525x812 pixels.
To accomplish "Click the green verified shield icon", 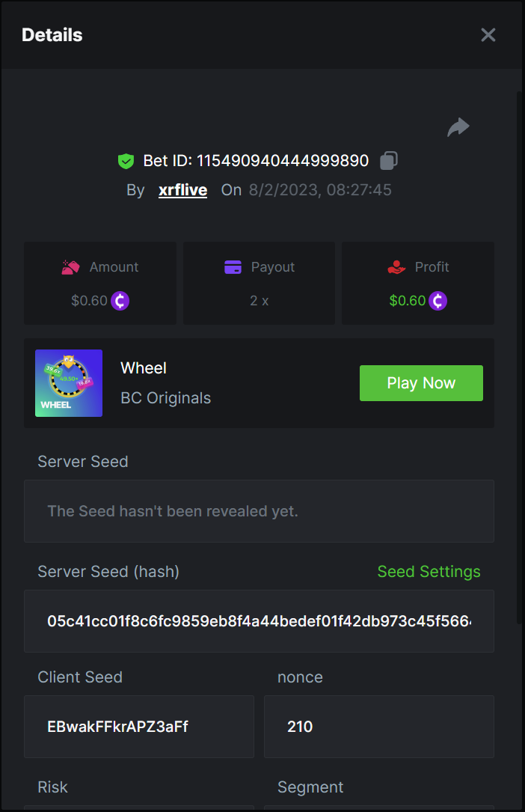I will click(126, 161).
